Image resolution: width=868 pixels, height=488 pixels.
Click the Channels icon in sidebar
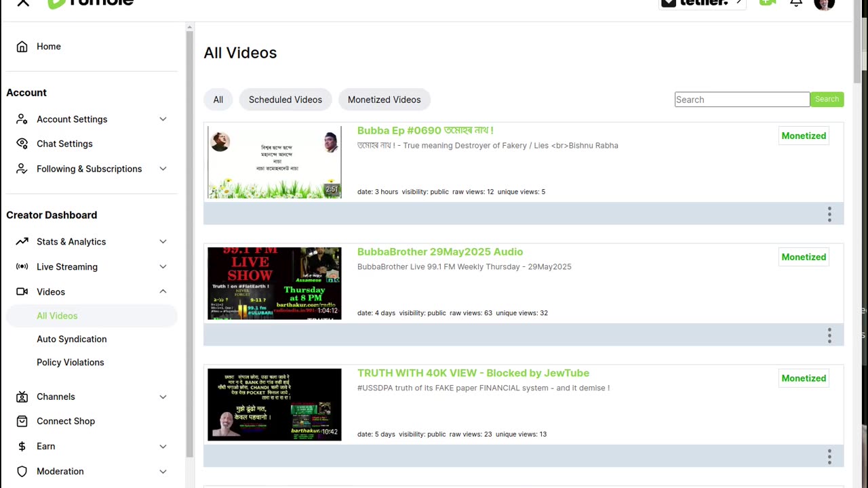(x=22, y=396)
